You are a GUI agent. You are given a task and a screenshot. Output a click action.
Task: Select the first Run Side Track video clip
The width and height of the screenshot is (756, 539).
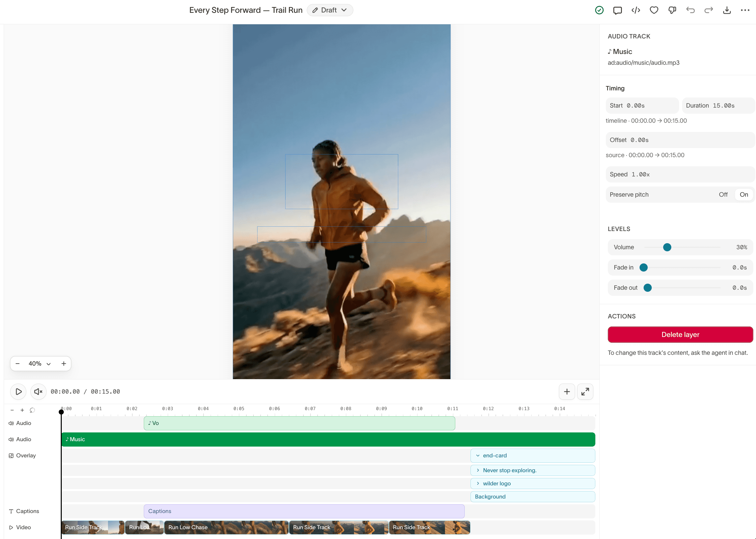coord(93,528)
